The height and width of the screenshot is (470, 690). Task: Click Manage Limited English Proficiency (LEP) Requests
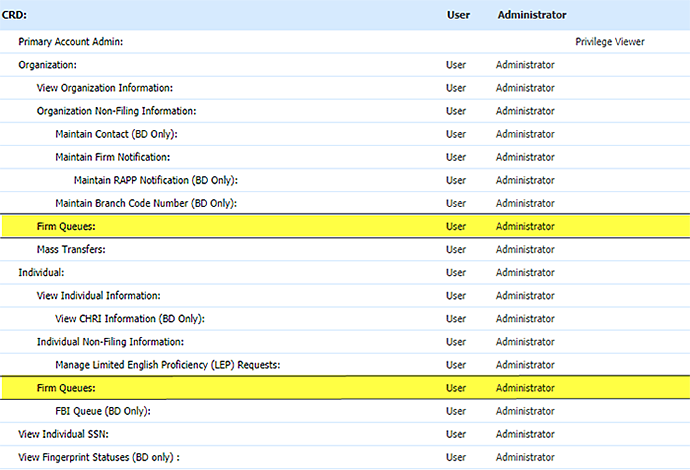[167, 364]
